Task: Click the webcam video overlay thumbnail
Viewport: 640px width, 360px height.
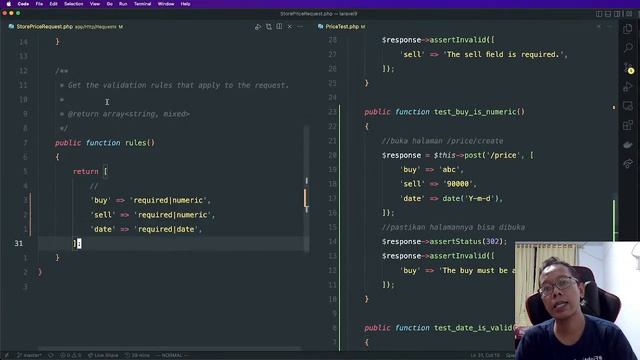Action: [578, 301]
